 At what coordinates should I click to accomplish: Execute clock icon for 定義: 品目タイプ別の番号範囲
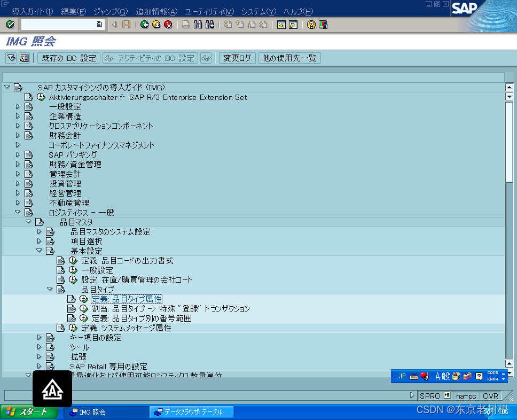pos(84,318)
